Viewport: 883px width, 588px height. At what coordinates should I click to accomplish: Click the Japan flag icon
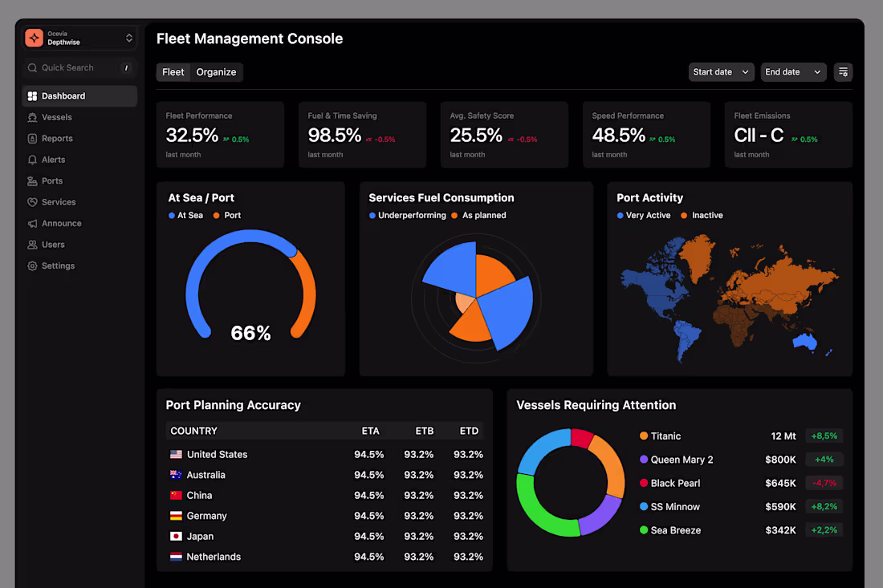[x=177, y=536]
